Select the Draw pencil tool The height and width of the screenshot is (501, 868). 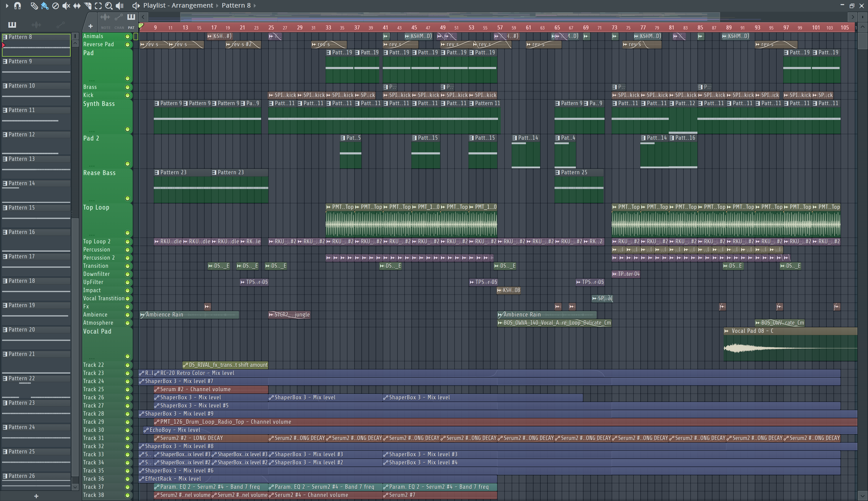34,6
